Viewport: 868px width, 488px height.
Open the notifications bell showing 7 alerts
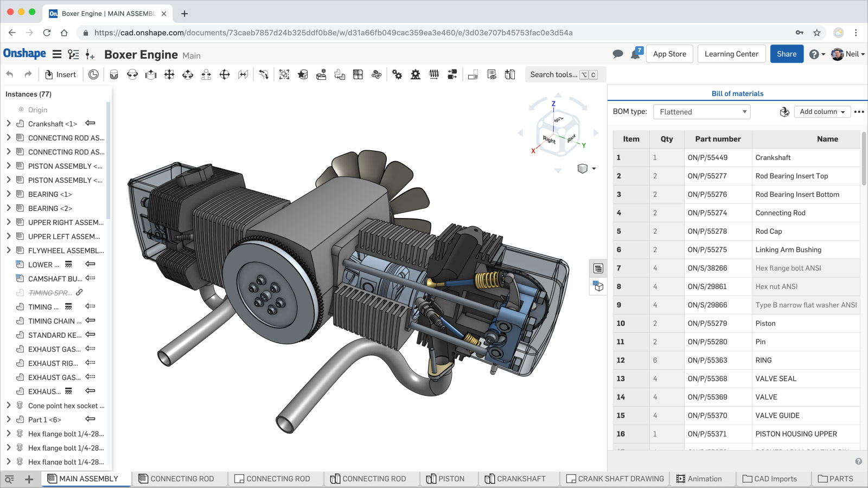pyautogui.click(x=635, y=54)
